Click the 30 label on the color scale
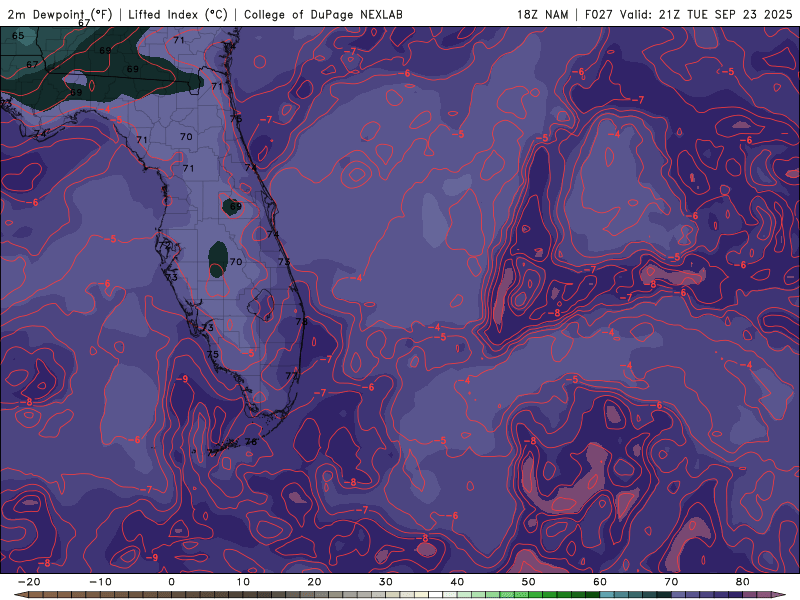This screenshot has width=800, height=600. tap(386, 582)
